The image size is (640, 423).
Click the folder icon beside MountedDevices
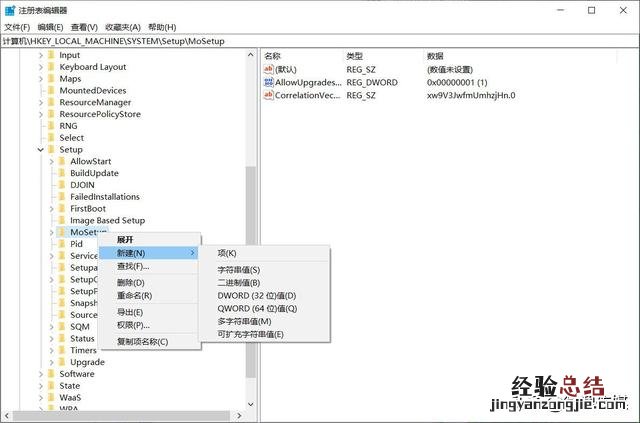click(51, 91)
